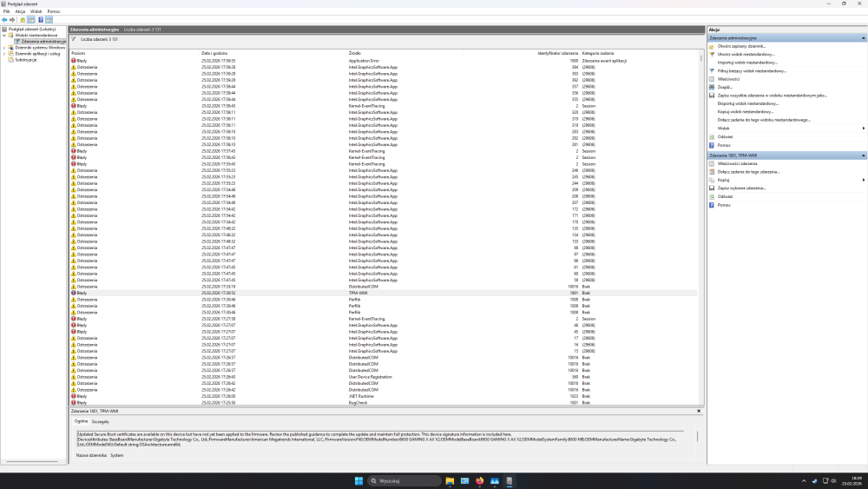
Task: Click the help icon in Zdarzenie 1801 section
Action: point(712,205)
